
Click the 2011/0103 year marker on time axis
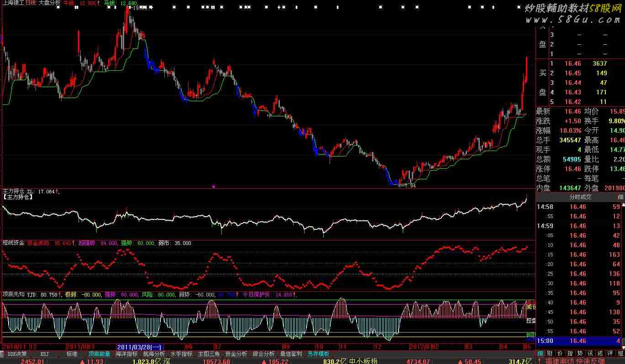click(80, 347)
